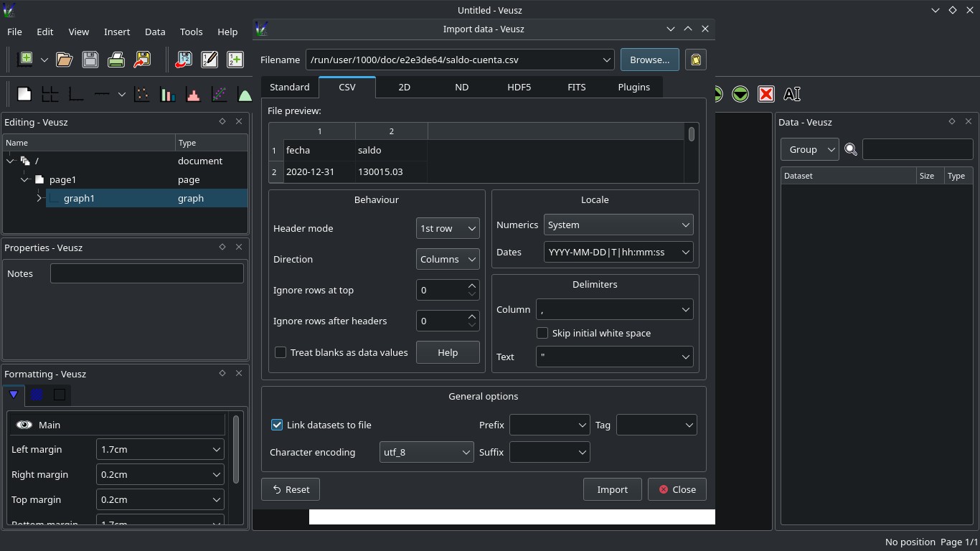Add a graph widget icon
This screenshot has height=551, width=980.
click(76, 94)
